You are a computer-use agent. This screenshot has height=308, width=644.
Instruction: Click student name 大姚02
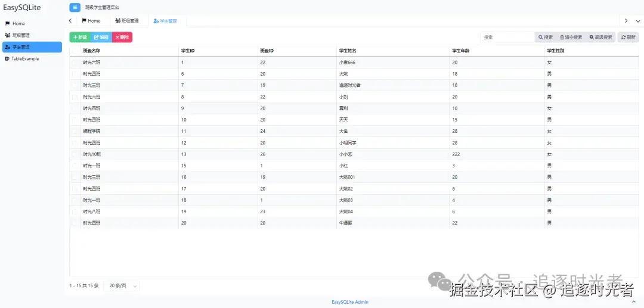pyautogui.click(x=346, y=189)
